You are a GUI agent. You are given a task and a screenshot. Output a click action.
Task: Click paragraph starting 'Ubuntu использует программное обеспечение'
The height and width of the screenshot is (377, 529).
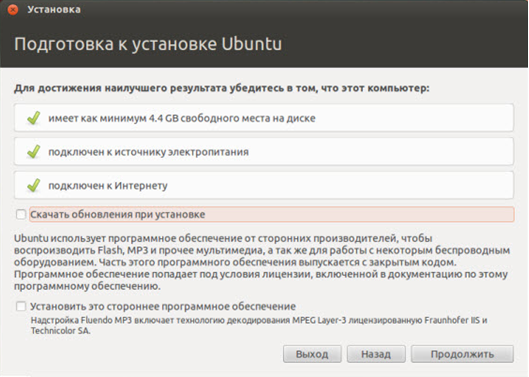(262, 262)
